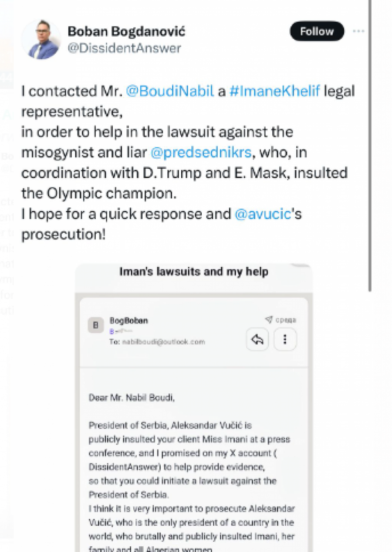The image size is (392, 552).
Task: Click Boban Bogdanović's profile avatar
Action: [41, 39]
